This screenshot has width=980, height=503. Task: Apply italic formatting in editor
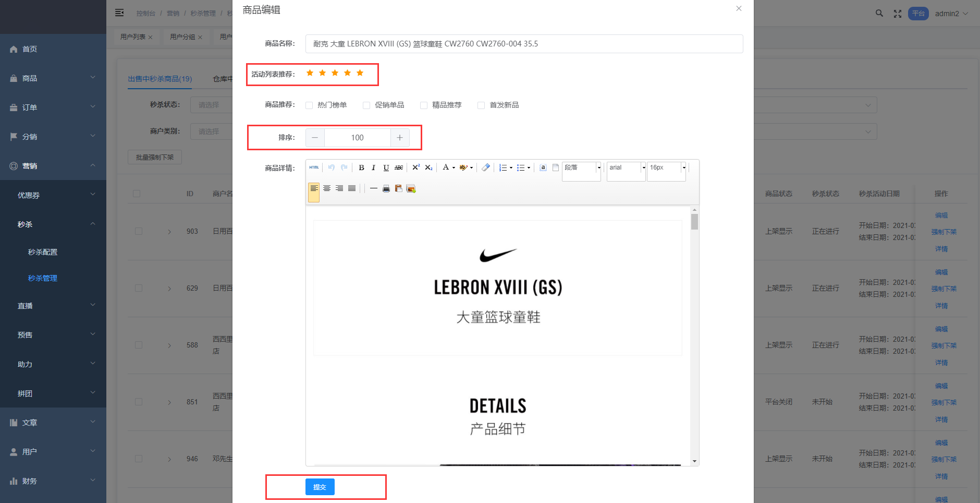pyautogui.click(x=373, y=167)
